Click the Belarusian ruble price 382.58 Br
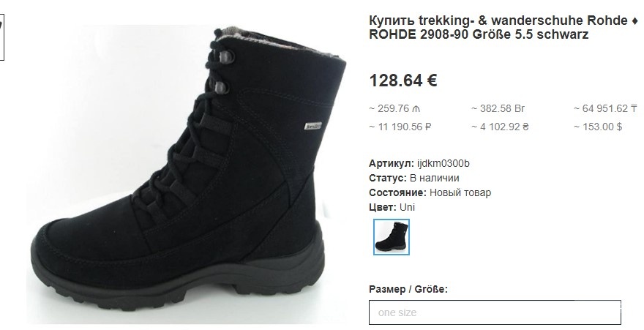Viewport: 644px width, 330px height. [x=498, y=109]
